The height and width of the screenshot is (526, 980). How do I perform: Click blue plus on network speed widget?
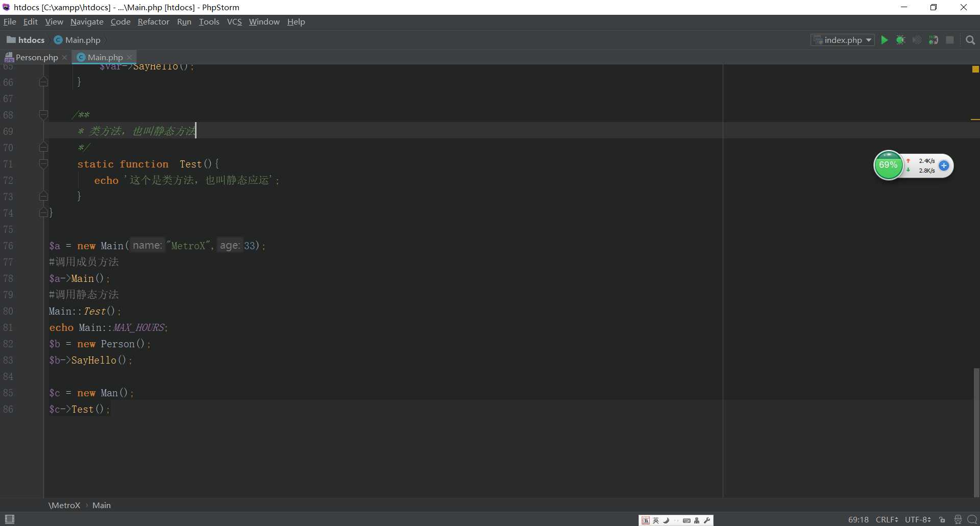pyautogui.click(x=944, y=165)
